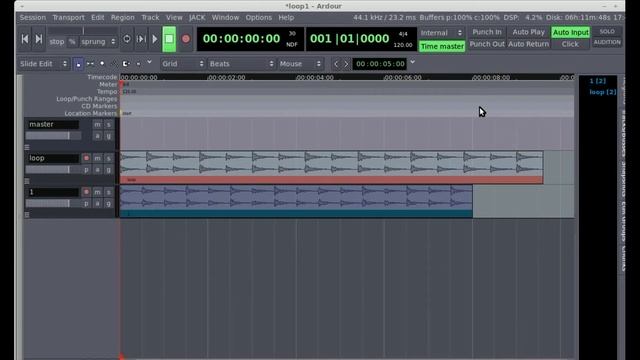Select the zoom tool
Image resolution: width=640 pixels, height=360 pixels.
click(114, 64)
